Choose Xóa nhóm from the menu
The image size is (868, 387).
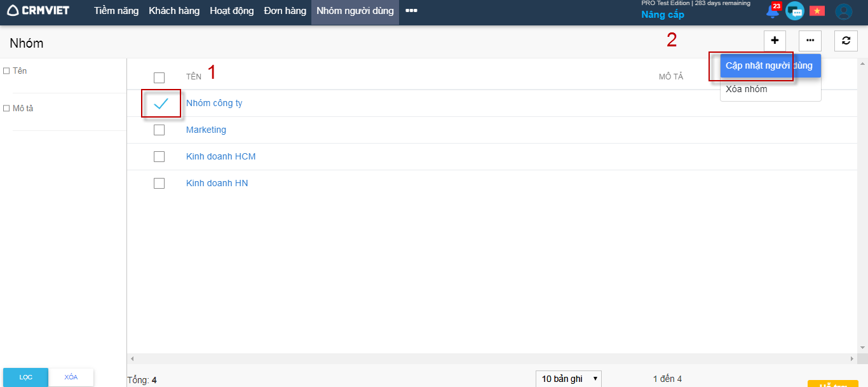coord(747,90)
